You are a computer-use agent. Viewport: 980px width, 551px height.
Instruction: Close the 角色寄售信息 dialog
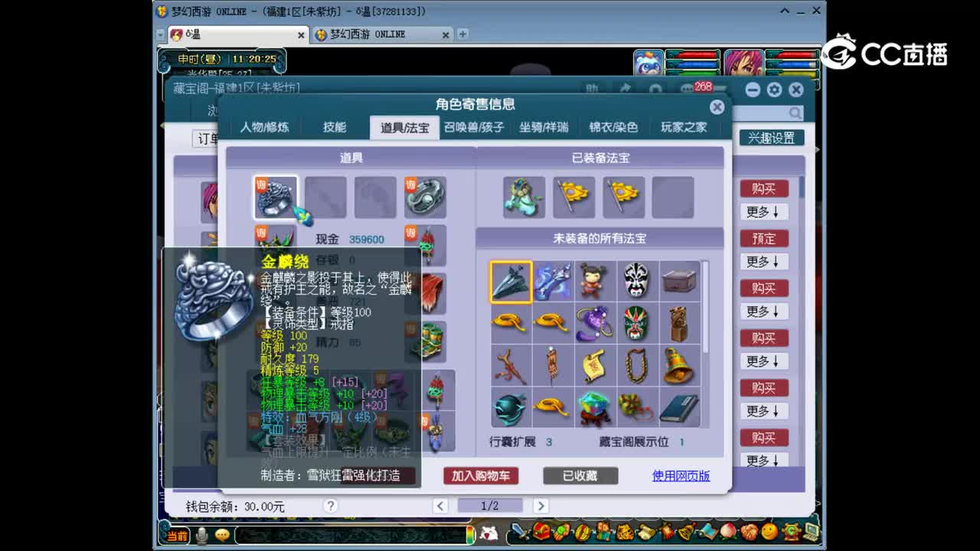717,107
